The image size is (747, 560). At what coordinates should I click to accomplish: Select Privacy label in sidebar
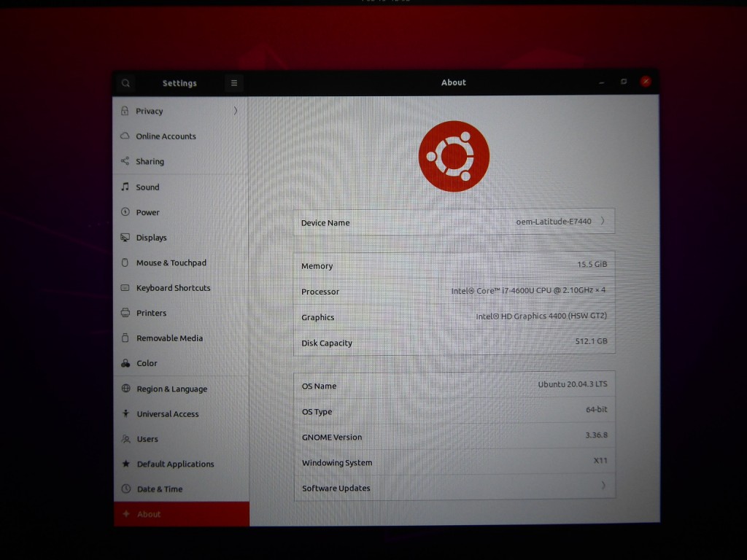point(149,111)
